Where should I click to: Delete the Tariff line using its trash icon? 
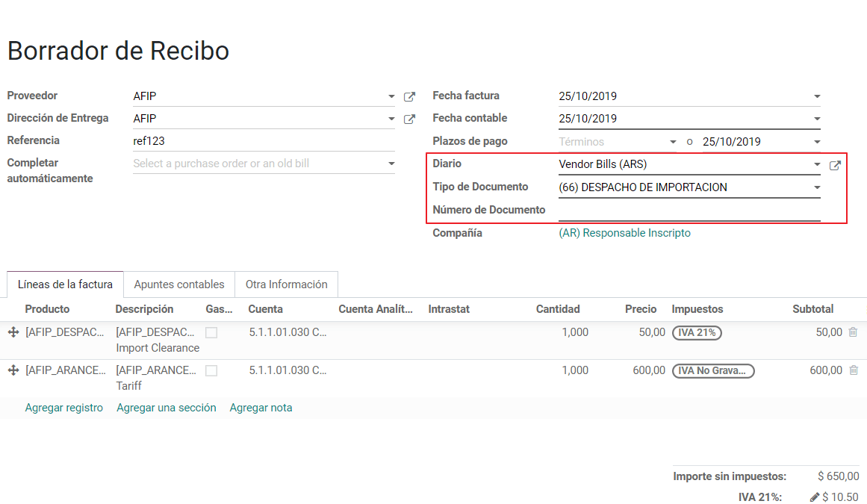click(852, 370)
